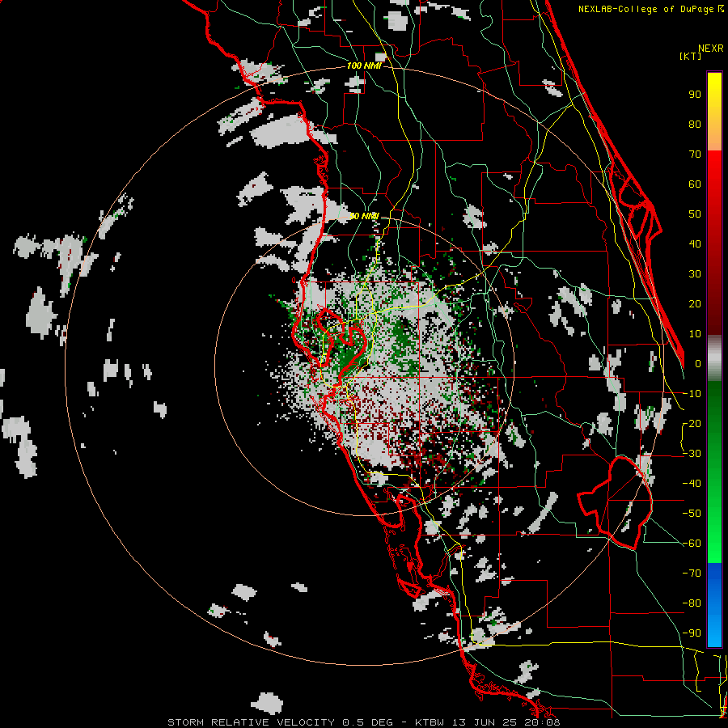Click the -30 legend value

click(692, 454)
